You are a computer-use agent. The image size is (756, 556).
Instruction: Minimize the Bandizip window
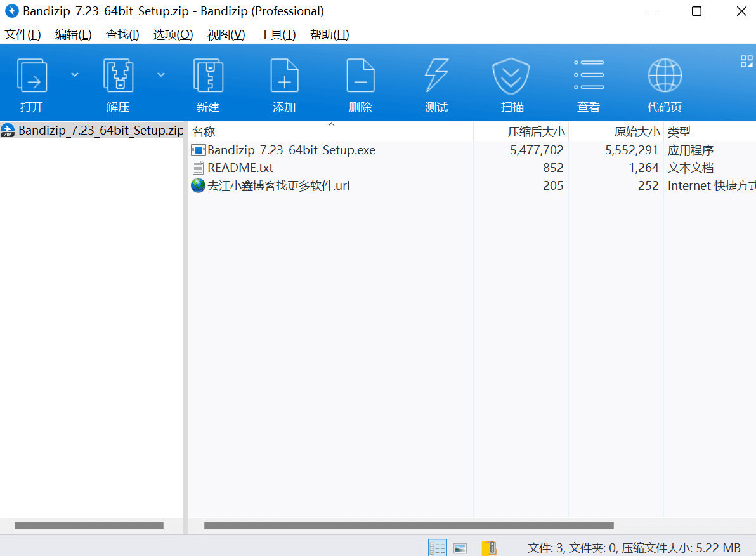tap(653, 11)
